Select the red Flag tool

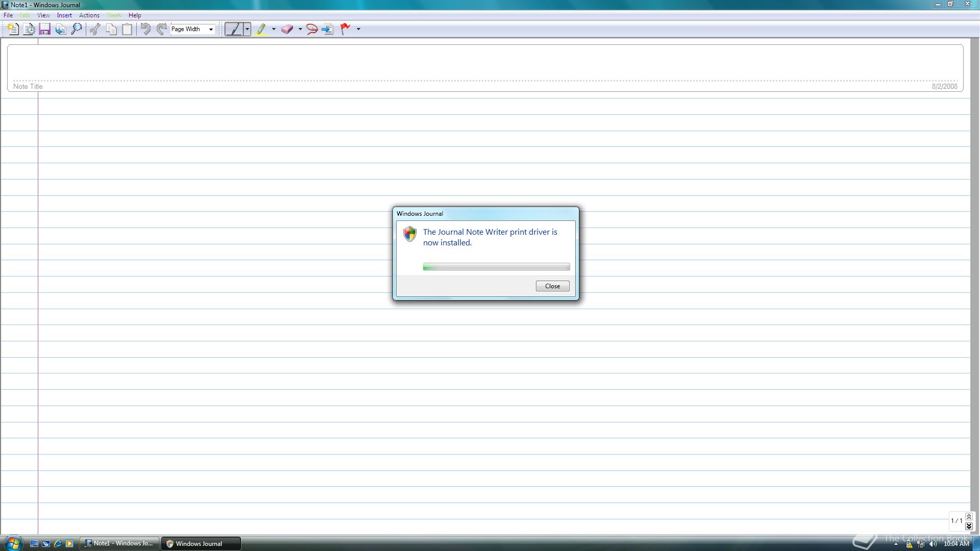346,29
